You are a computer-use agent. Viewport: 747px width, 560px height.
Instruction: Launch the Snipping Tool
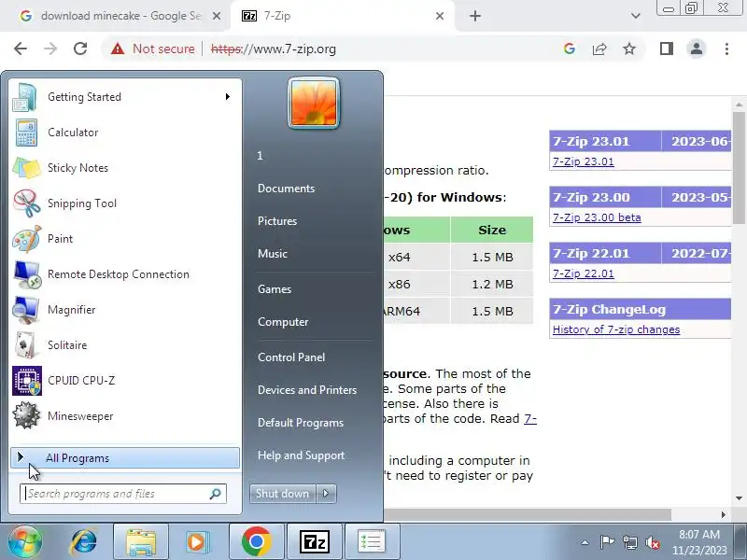click(x=124, y=203)
